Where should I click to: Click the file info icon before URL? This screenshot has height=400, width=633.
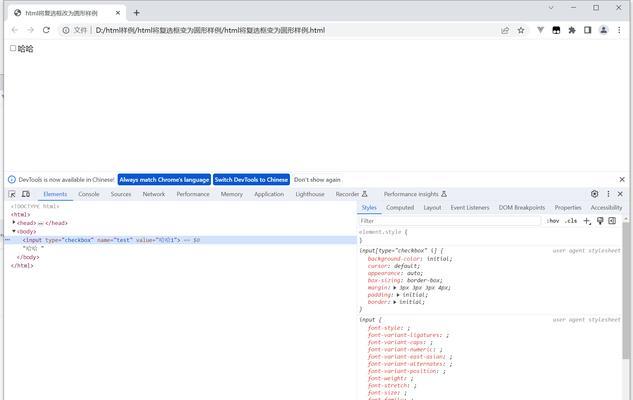click(65, 30)
